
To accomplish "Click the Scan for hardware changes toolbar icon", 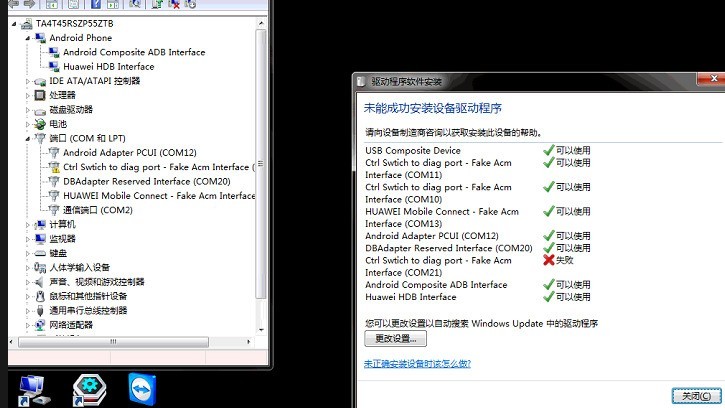I will (135, 4).
